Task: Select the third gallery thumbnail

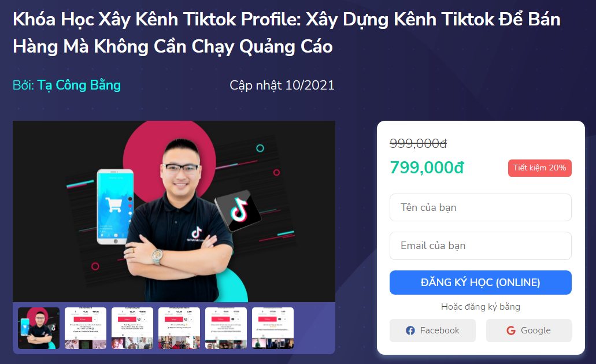Action: 132,328
